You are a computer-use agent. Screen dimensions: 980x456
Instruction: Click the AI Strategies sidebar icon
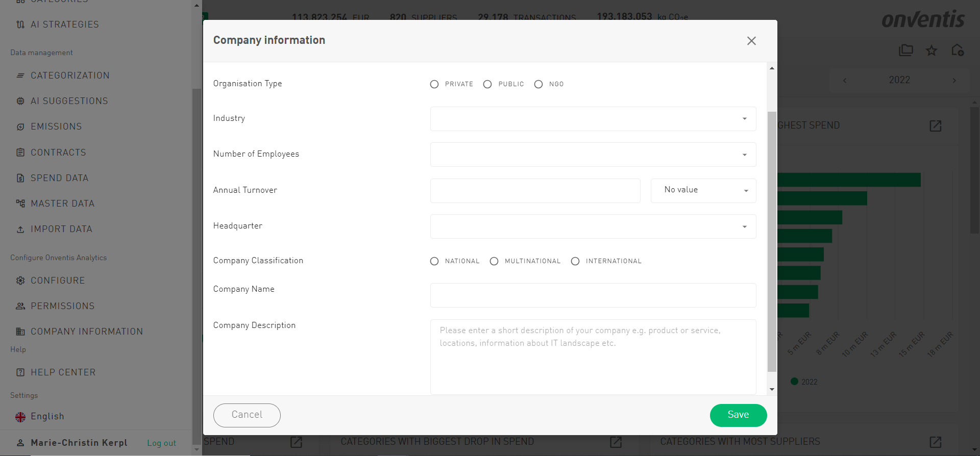[x=20, y=24]
